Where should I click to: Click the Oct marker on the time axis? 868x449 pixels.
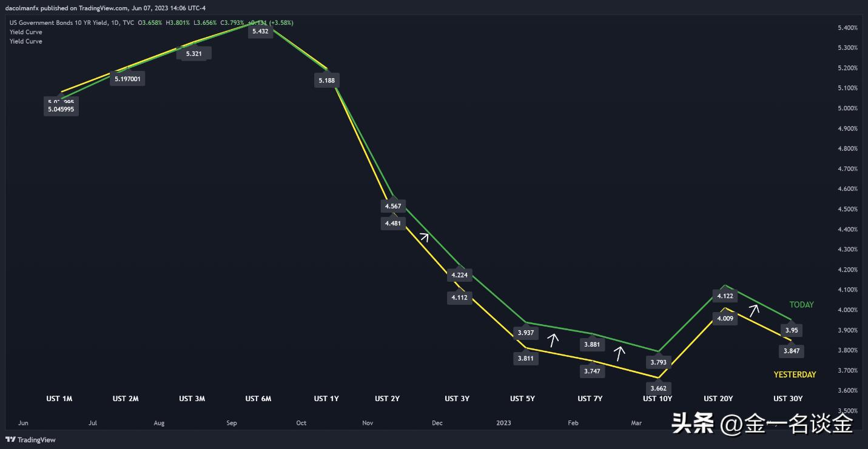tap(301, 423)
